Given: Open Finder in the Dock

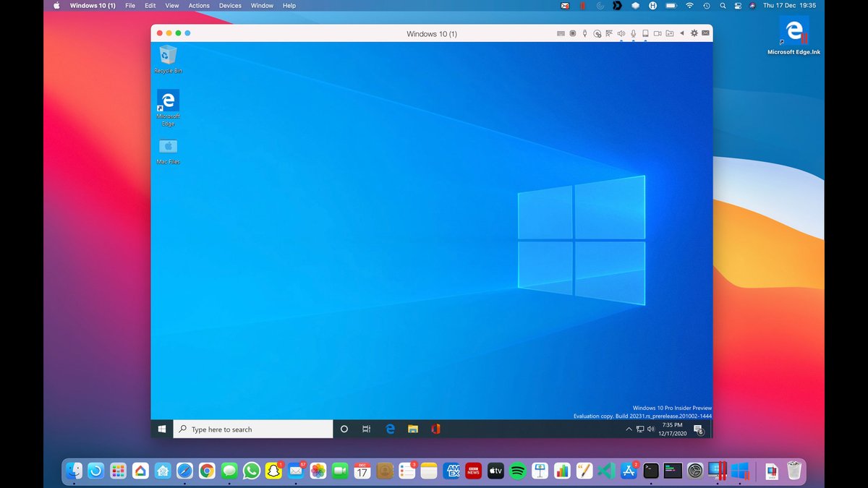Looking at the screenshot, I should click(74, 471).
